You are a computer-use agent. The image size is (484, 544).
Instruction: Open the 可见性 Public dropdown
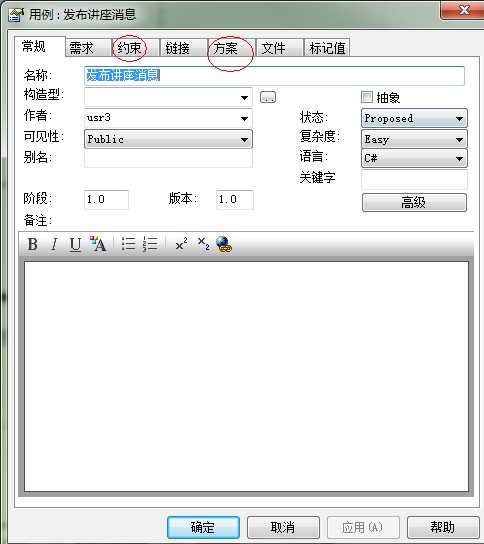pyautogui.click(x=168, y=139)
